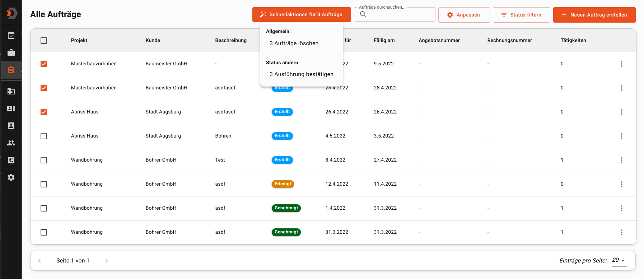Sort by the Beschreibung column header
This screenshot has width=644, height=279.
click(231, 40)
